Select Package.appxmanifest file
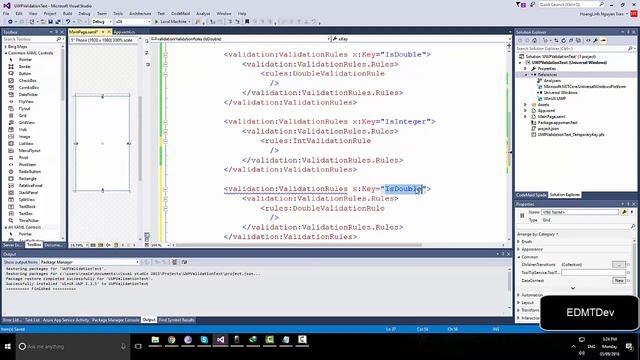 (x=558, y=122)
